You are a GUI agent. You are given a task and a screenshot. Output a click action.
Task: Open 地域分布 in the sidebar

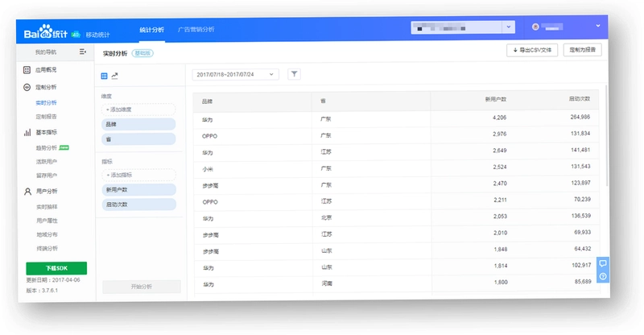pos(47,234)
